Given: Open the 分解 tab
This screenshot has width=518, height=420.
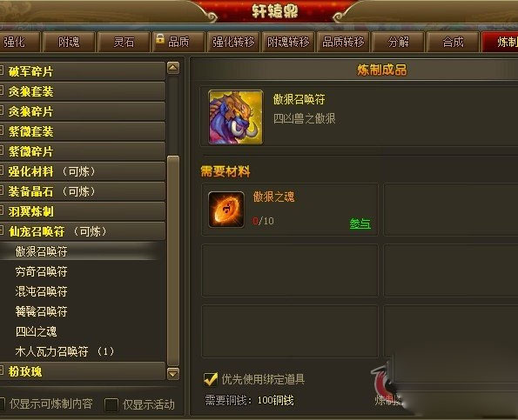Looking at the screenshot, I should tap(398, 42).
